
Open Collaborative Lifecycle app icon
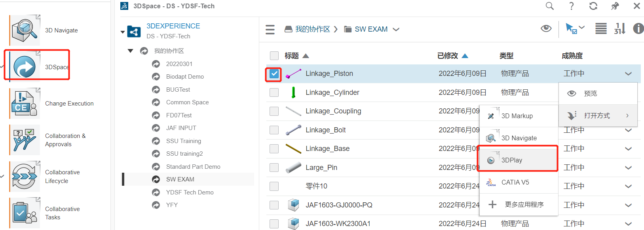click(x=25, y=177)
